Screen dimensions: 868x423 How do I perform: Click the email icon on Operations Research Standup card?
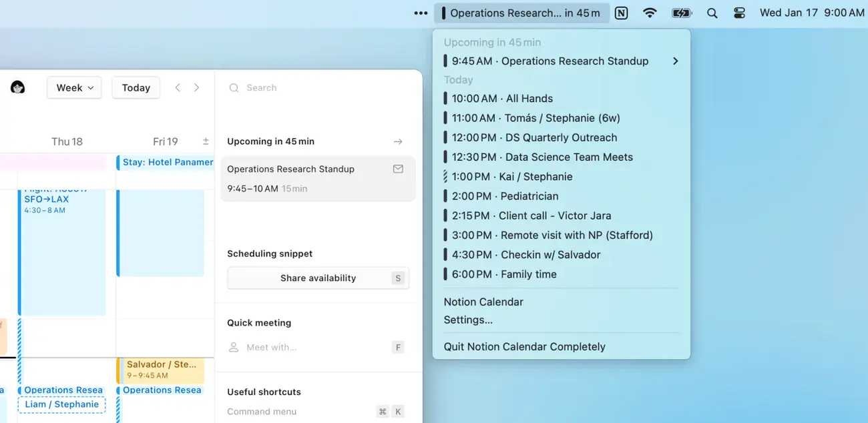[x=398, y=169]
